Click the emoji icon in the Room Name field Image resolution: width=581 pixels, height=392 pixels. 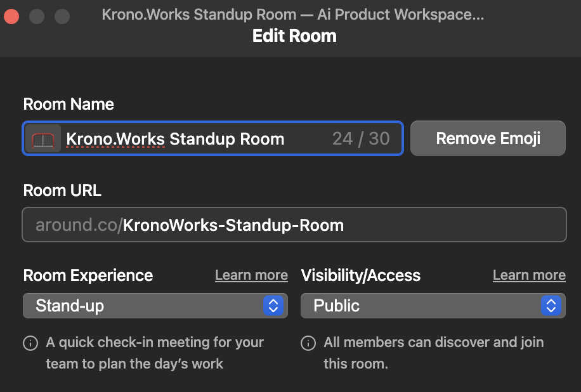pyautogui.click(x=42, y=138)
